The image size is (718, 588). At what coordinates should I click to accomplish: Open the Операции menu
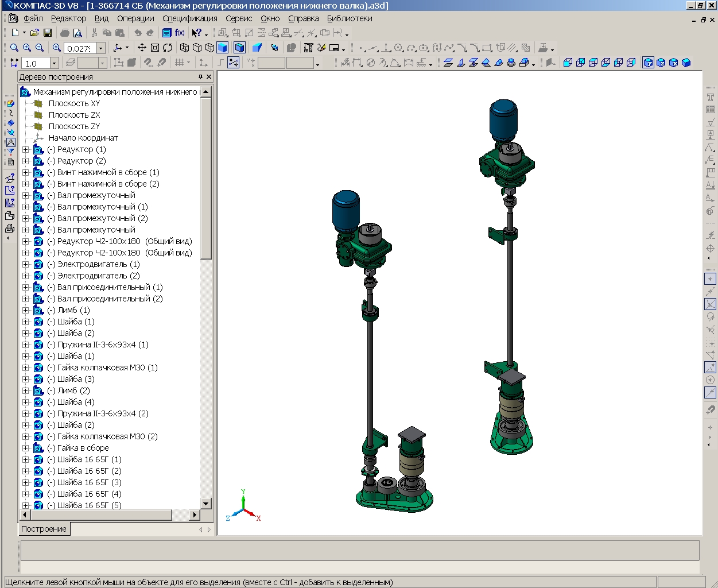(135, 18)
